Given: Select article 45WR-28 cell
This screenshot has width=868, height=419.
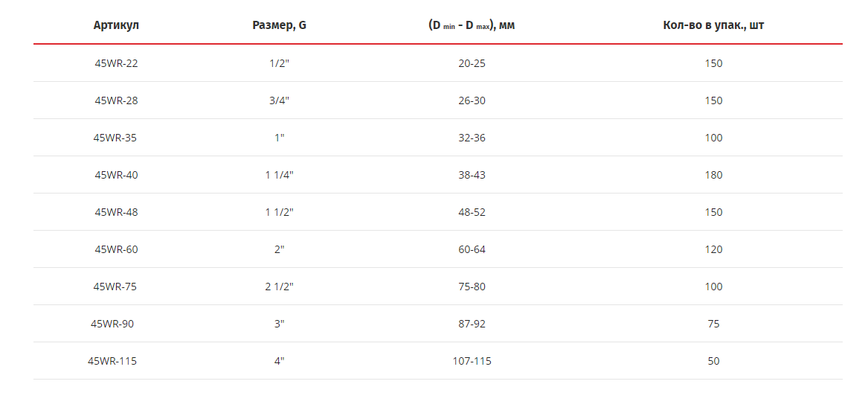Looking at the screenshot, I should click(116, 100).
